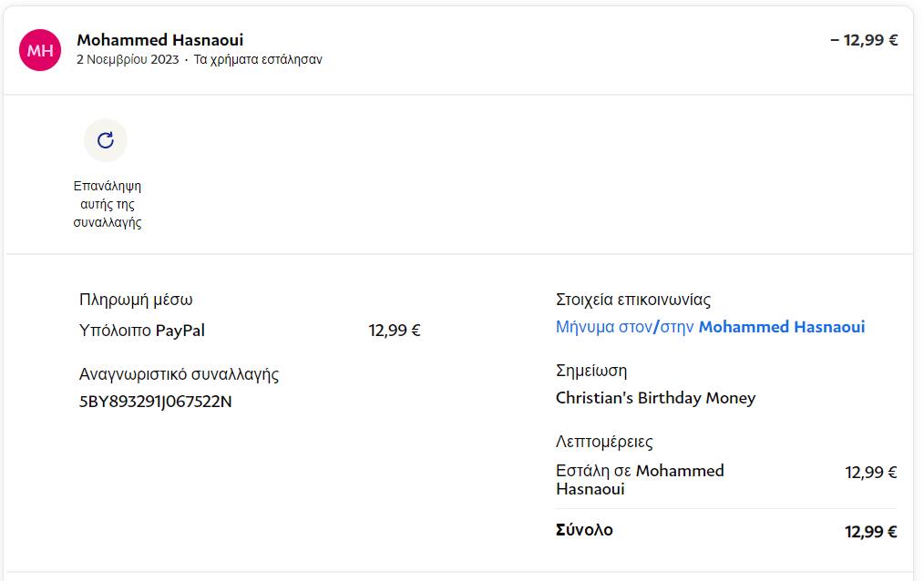Click the bold total amount 12,99 €

(870, 531)
